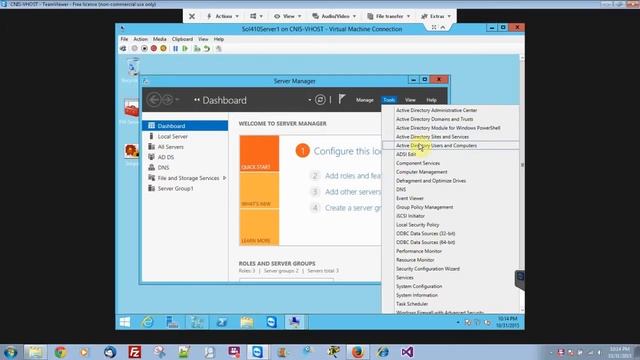
Task: Open the TeamViewer Actions dropdown
Action: [x=222, y=16]
